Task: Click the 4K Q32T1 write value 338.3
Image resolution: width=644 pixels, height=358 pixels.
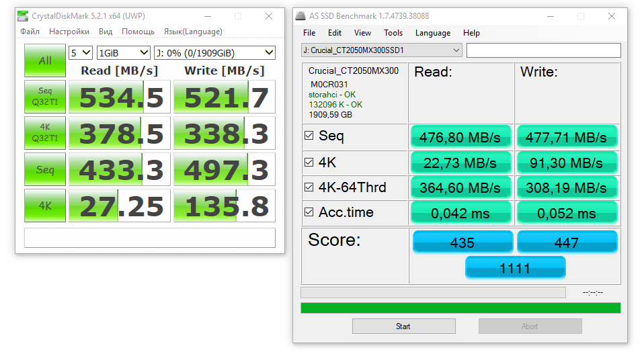Action: (225, 133)
